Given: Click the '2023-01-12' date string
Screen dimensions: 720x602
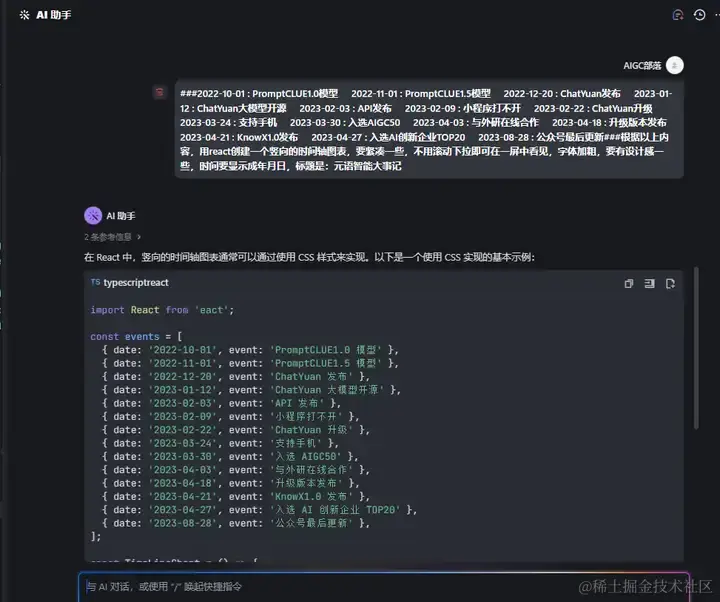Looking at the screenshot, I should (182, 390).
